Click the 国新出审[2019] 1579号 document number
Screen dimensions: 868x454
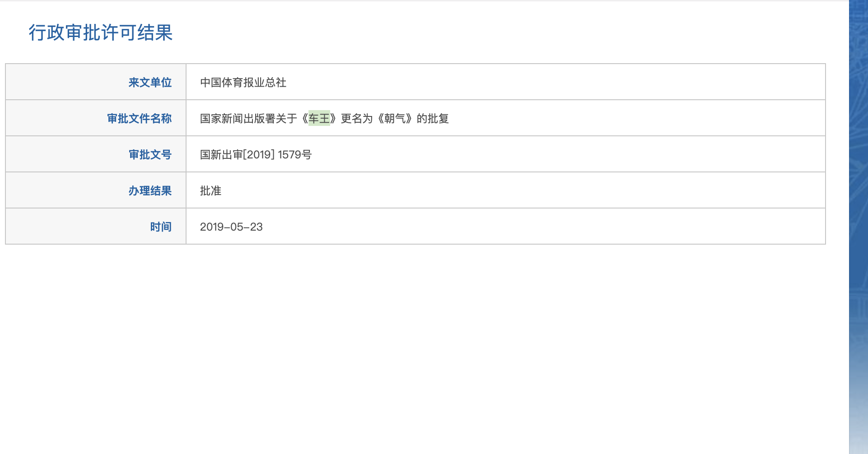[256, 155]
